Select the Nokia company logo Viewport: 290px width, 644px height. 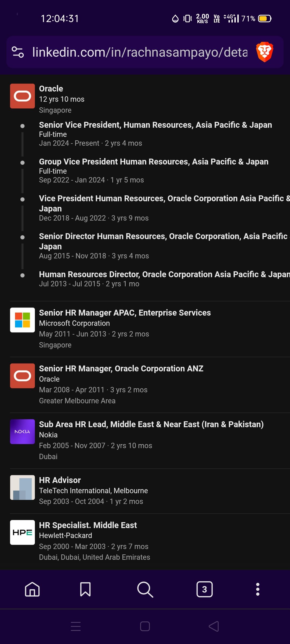coord(22,431)
